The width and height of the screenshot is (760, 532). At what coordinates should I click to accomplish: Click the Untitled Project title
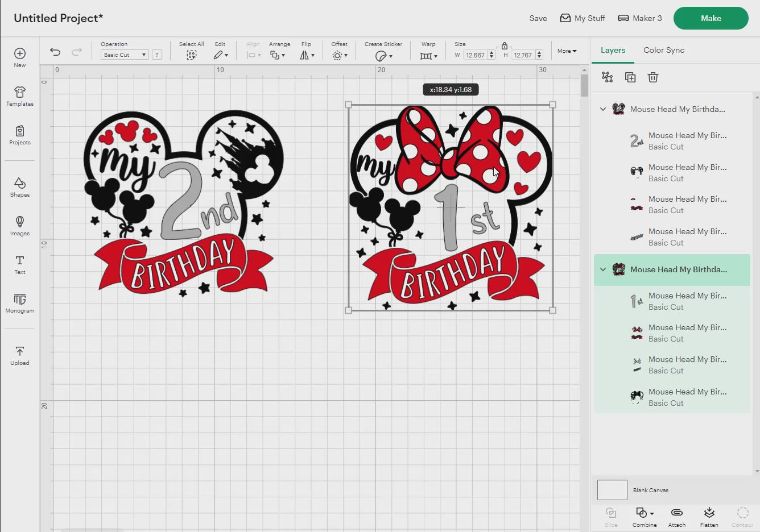tap(58, 18)
